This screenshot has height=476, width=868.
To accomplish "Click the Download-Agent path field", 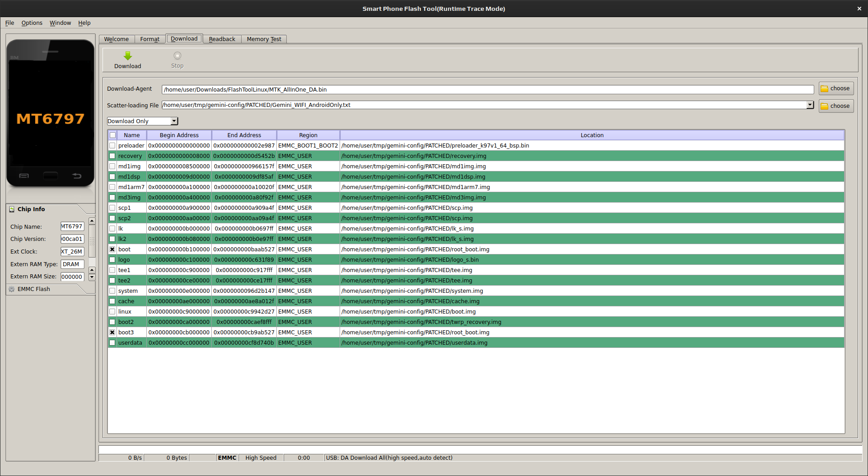I will (x=487, y=90).
